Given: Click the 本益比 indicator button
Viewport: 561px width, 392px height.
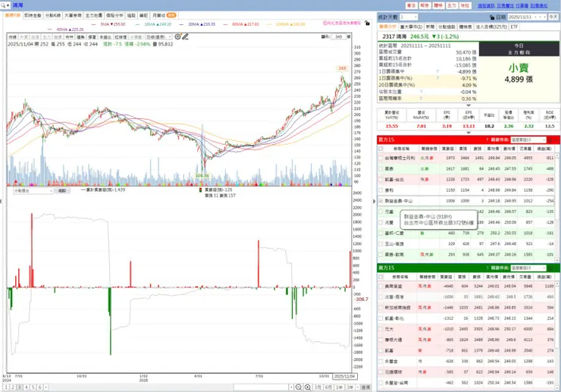Looking at the screenshot, I should click(105, 37).
